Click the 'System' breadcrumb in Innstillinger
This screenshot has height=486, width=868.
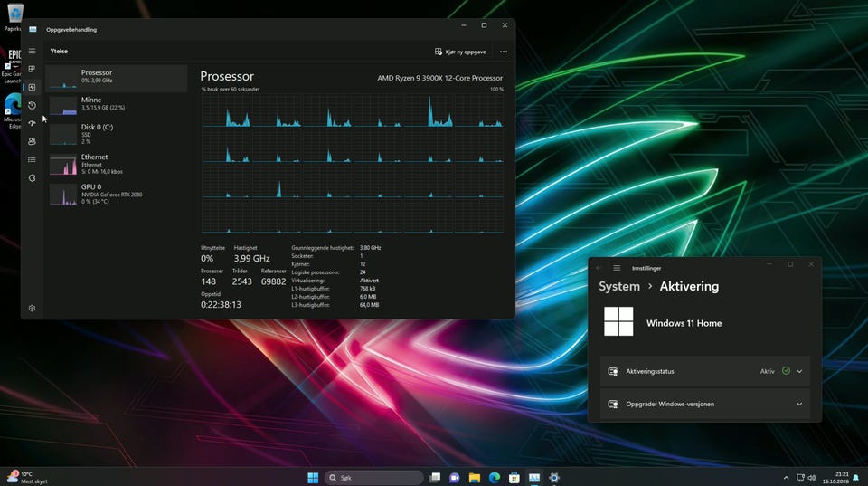click(618, 287)
